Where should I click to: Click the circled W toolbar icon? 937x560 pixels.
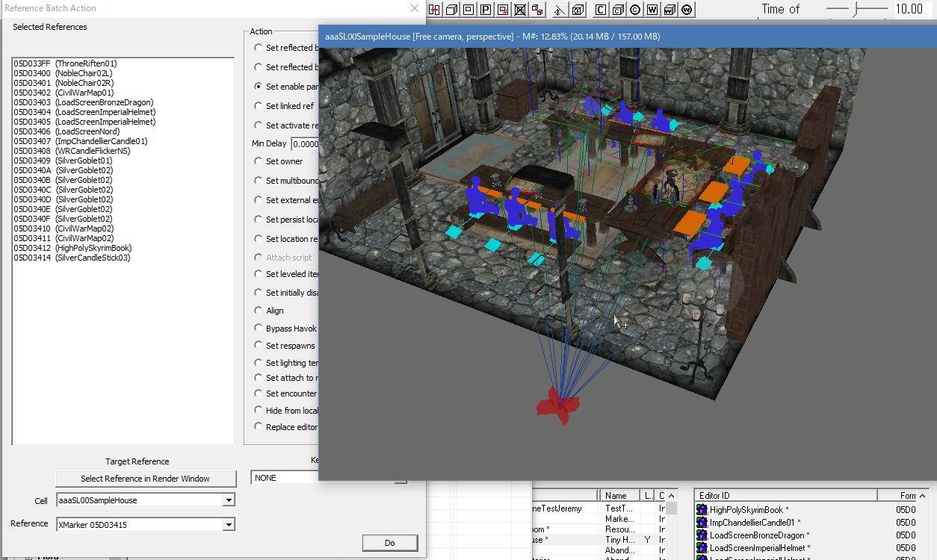point(687,10)
